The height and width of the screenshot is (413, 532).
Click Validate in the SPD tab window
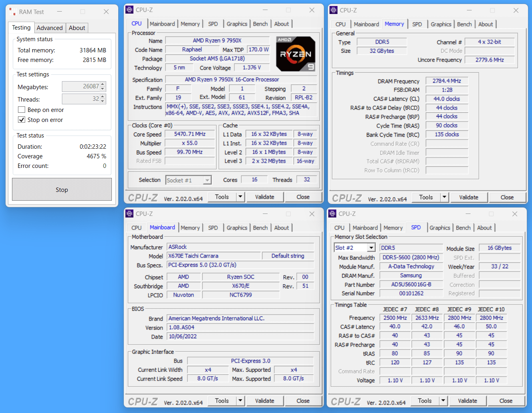[468, 401]
